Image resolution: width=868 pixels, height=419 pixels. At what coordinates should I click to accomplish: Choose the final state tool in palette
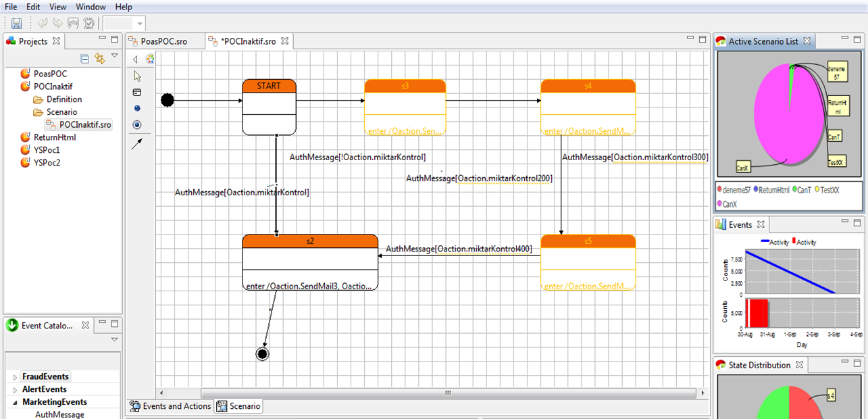138,125
